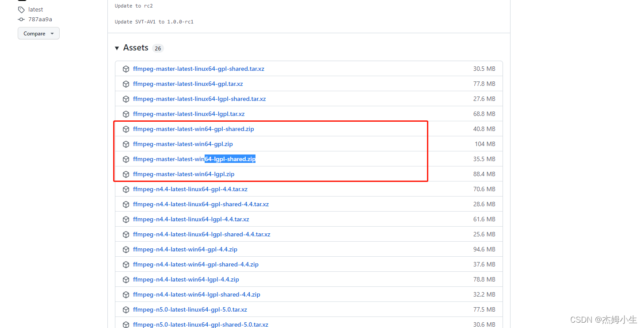Screen dimensions: 644x328
Task: Download ffmpeg-n4.4-latest-win64-gpl-shared-4.4.zip
Action: coord(196,265)
